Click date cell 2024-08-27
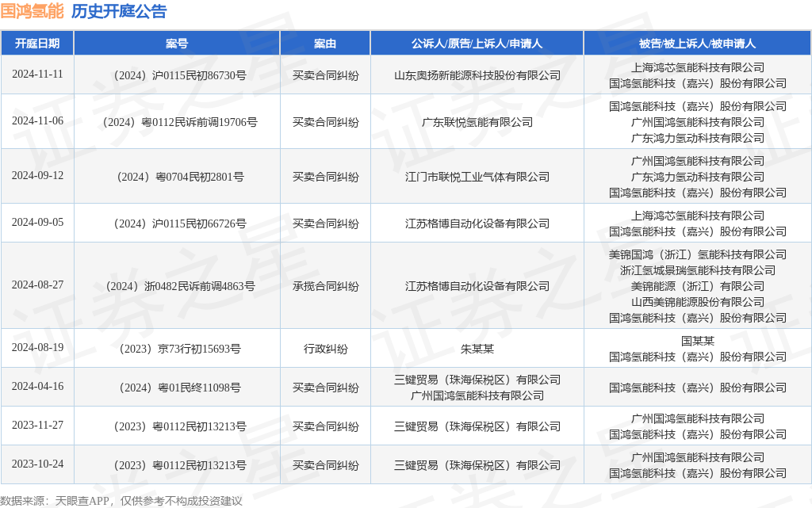Viewport: 812px width, 508px height. tap(37, 285)
